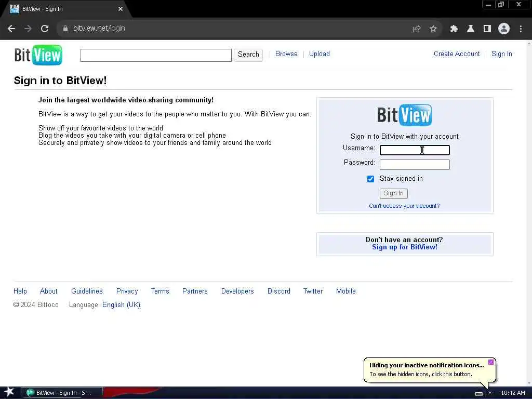
Task: Open the Privacy footer link
Action: [127, 291]
